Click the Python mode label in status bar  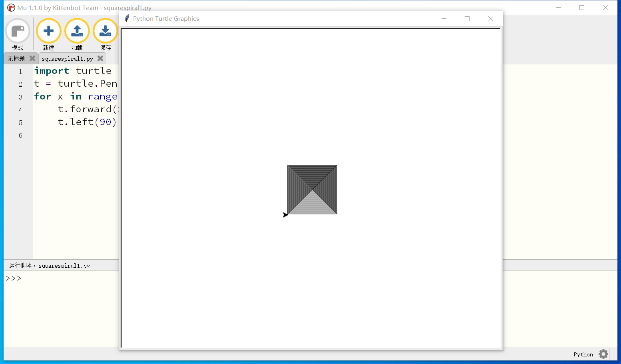click(583, 354)
